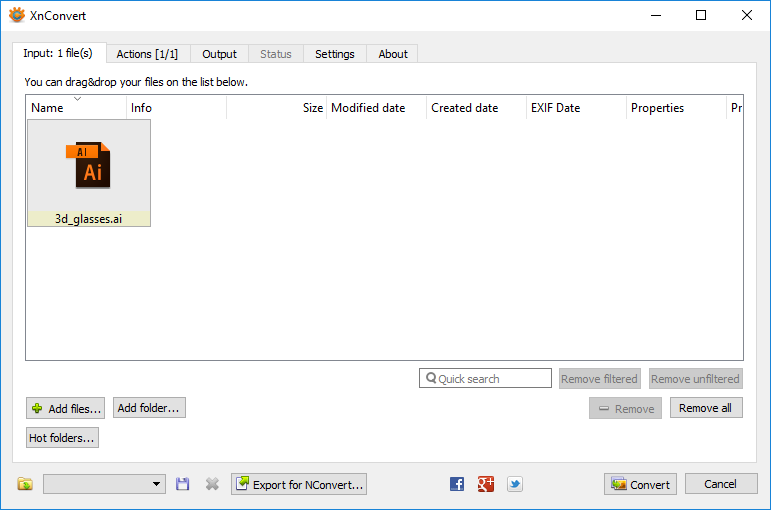Switch to the Input: 1 file(s) tab

coord(59,53)
